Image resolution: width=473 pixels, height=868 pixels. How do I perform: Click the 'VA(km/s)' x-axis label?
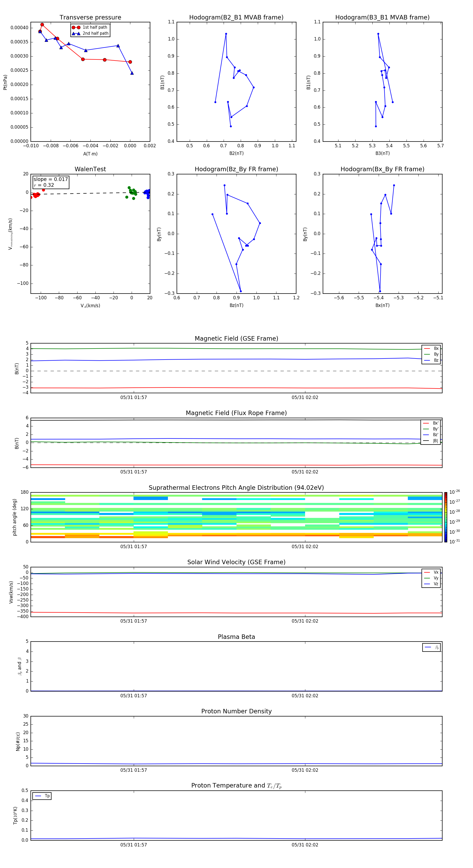(90, 306)
